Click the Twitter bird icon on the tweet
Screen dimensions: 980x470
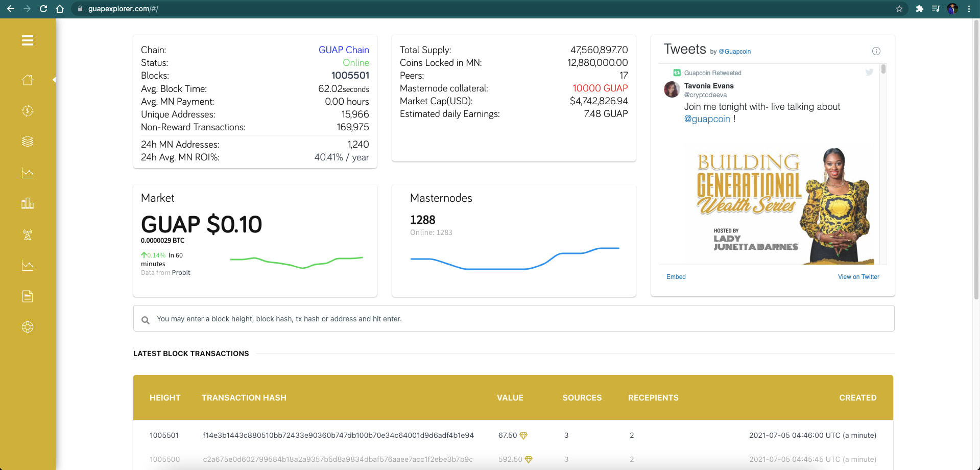pos(869,72)
